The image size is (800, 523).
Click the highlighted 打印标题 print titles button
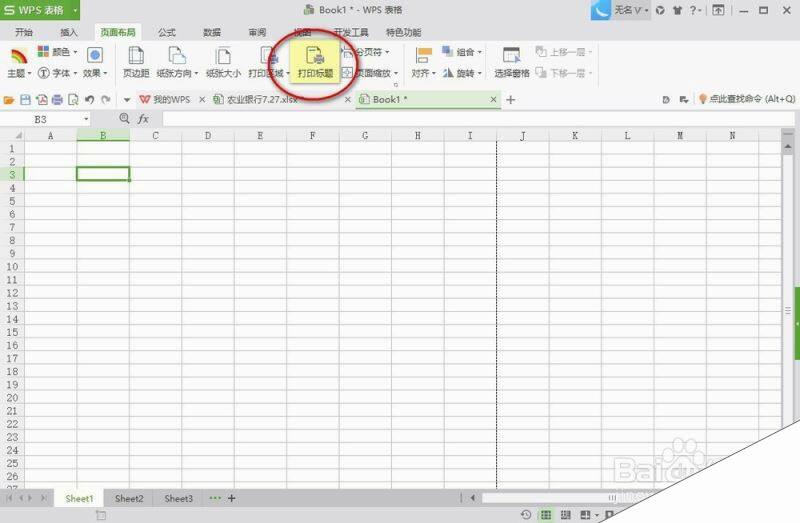(315, 62)
